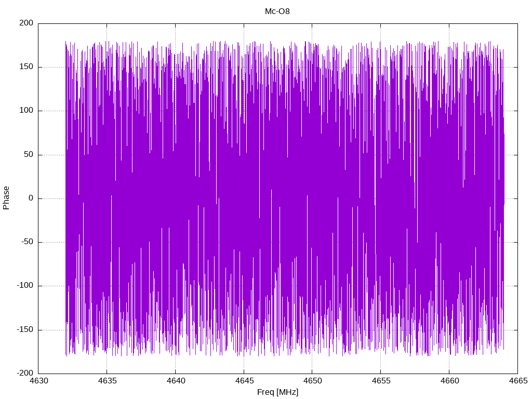Click x-axis tick label 4650
Image resolution: width=532 pixels, height=399 pixels.
[312, 381]
